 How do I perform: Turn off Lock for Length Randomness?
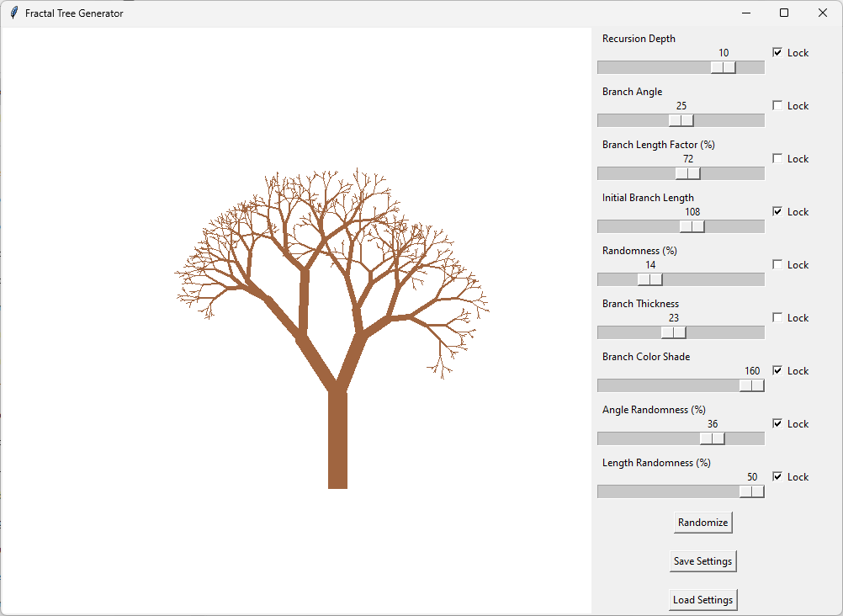point(778,475)
